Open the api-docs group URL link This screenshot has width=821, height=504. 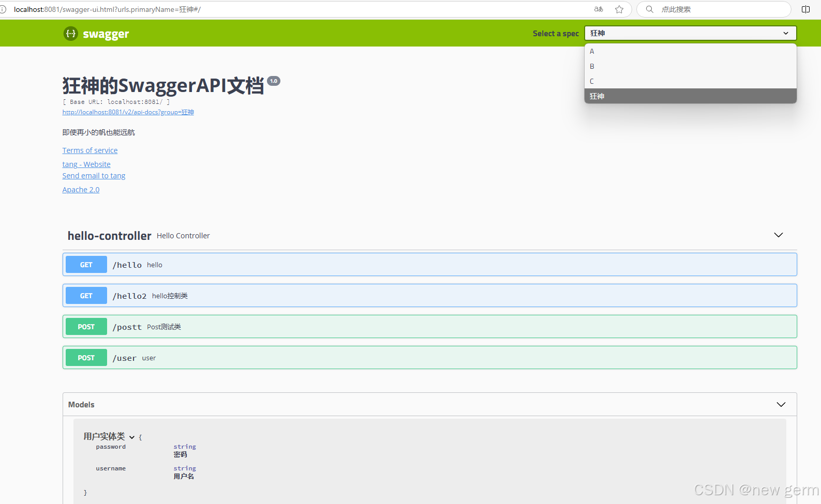(x=128, y=112)
